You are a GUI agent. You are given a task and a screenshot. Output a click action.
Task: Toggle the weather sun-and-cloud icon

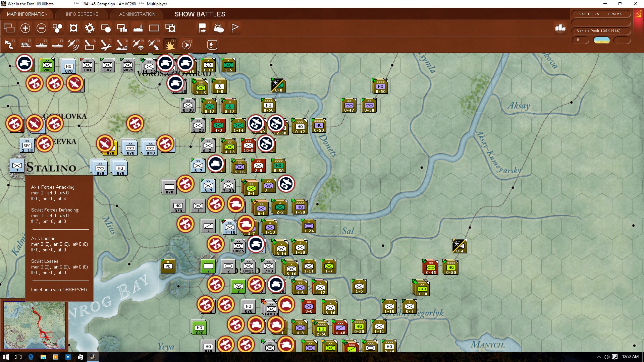pyautogui.click(x=219, y=28)
